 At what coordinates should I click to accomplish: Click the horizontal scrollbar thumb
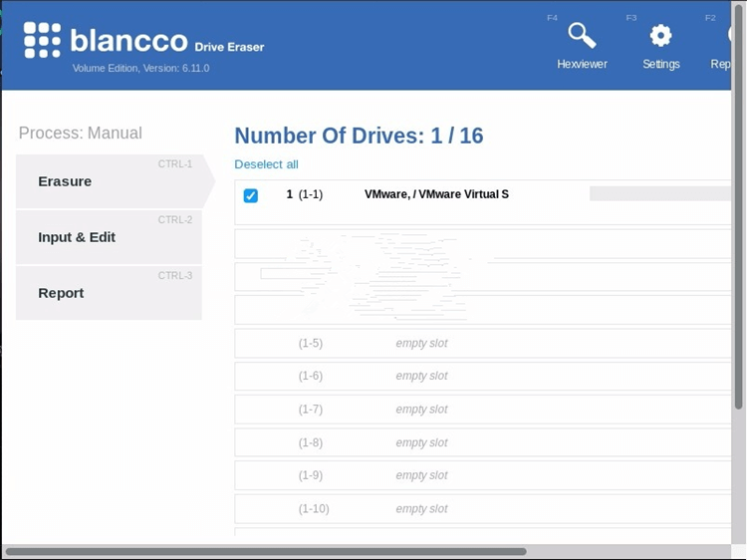266,551
